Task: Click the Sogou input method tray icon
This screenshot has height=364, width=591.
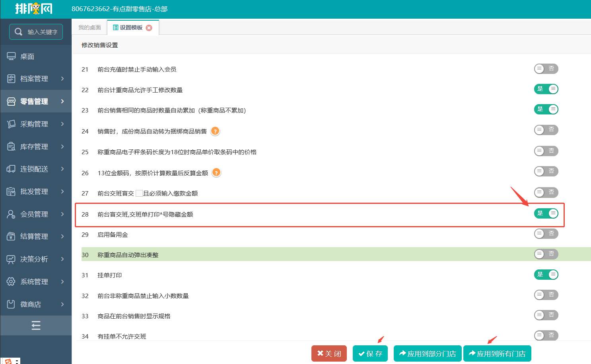Action: (8, 361)
